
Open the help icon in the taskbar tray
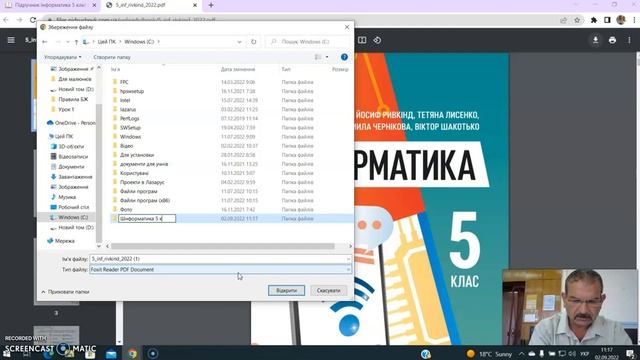[x=426, y=354]
